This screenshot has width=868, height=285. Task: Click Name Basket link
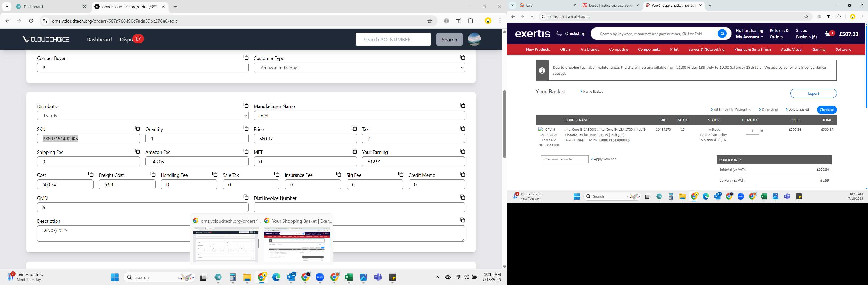(591, 92)
